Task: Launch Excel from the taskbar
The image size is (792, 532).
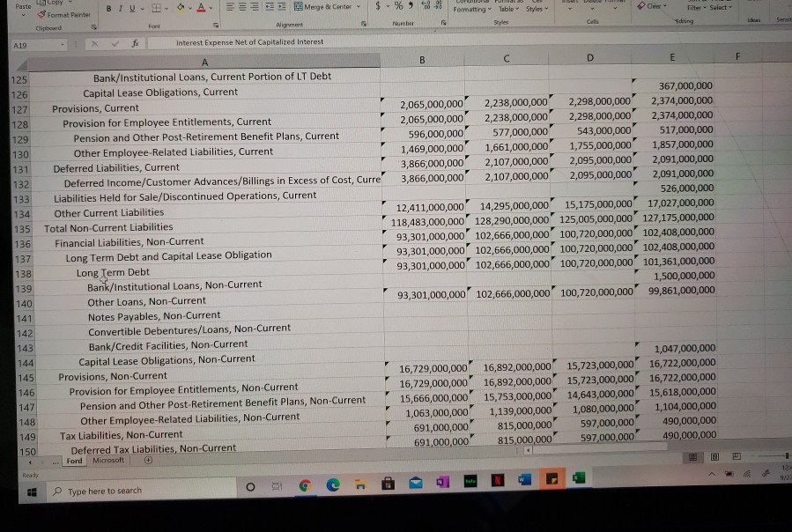Action: [x=580, y=481]
